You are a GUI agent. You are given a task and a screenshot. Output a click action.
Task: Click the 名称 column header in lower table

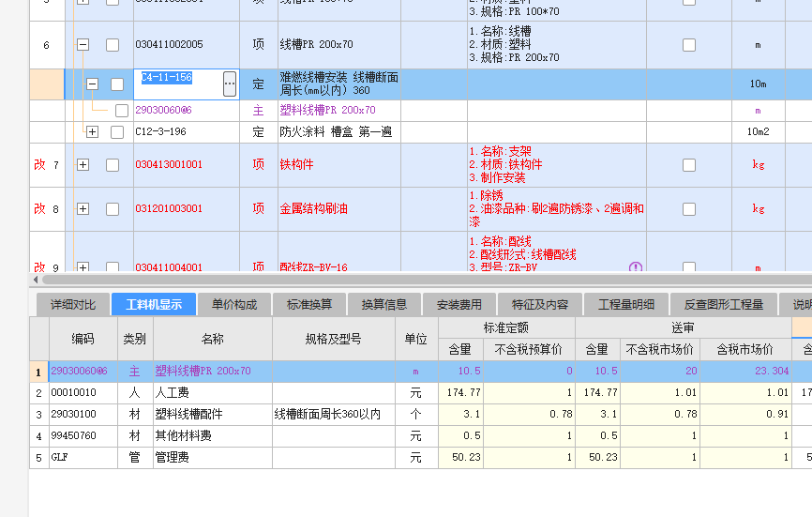pos(212,339)
